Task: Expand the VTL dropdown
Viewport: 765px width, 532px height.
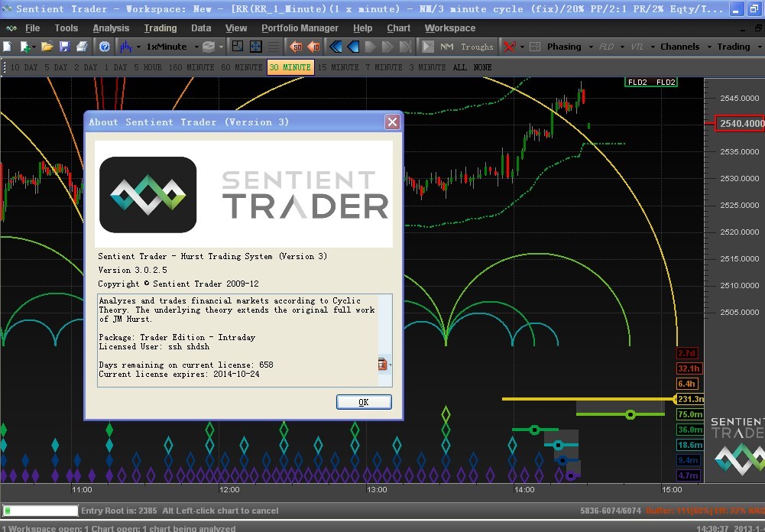Action: (x=653, y=47)
